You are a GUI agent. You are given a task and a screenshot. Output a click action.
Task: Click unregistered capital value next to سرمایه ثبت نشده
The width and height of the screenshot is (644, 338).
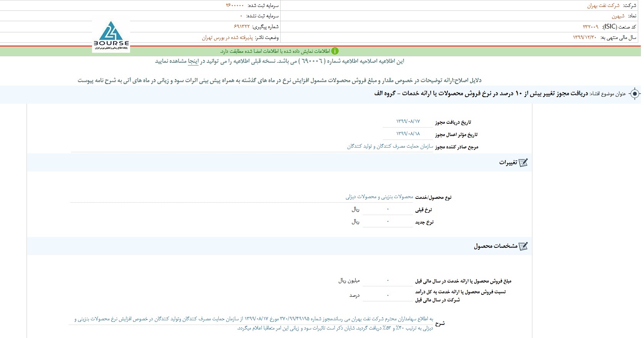coord(241,16)
